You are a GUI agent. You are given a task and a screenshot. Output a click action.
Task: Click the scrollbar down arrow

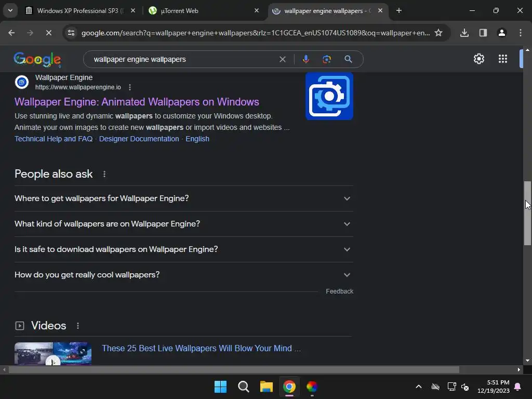click(x=527, y=361)
